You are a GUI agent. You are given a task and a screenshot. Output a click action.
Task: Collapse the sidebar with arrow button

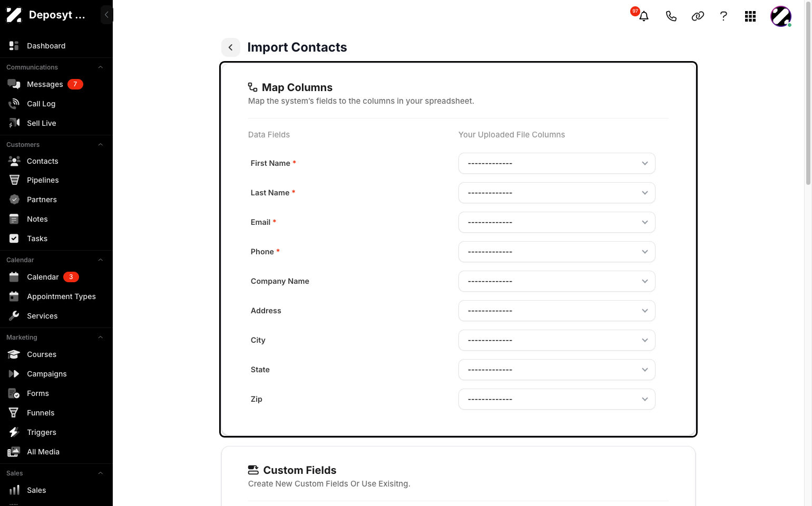tap(106, 15)
